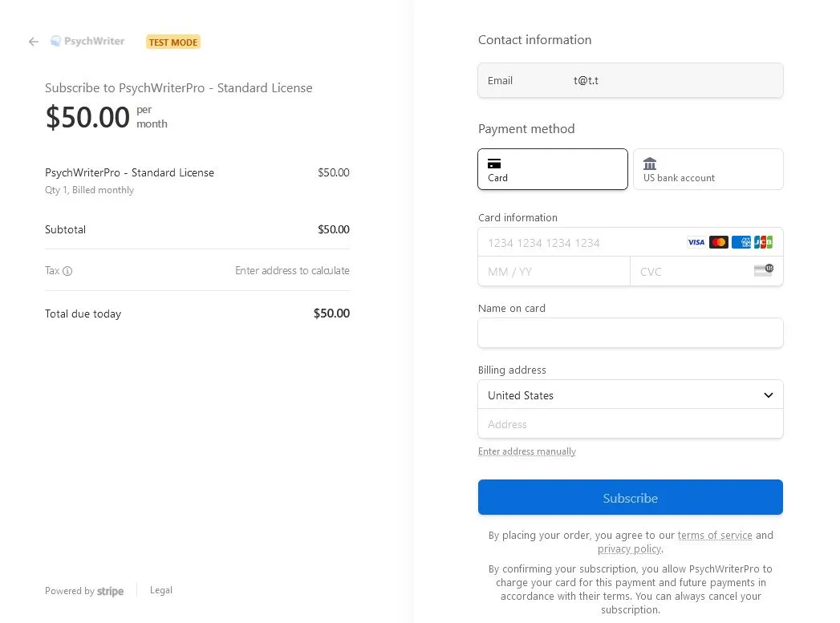The image size is (840, 623).
Task: Click the American Express logo
Action: click(x=741, y=242)
